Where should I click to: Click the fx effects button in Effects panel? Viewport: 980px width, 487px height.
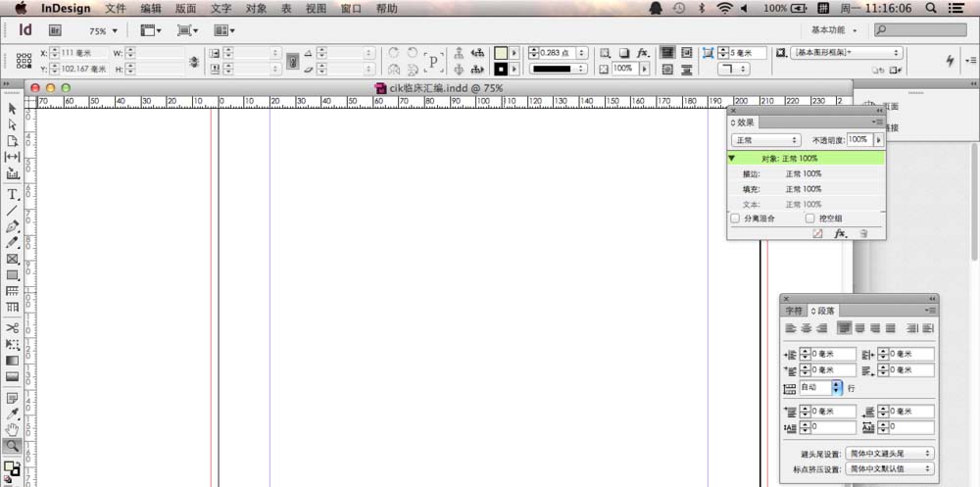pos(840,234)
